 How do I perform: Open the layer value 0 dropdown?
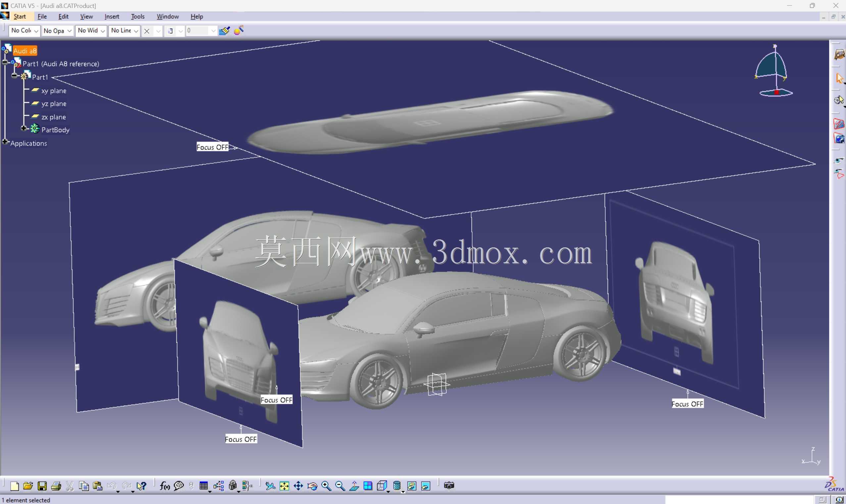[x=201, y=30]
